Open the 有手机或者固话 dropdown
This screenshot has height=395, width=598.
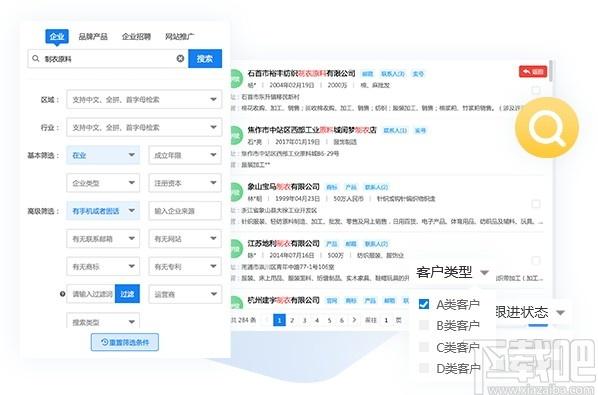(103, 211)
